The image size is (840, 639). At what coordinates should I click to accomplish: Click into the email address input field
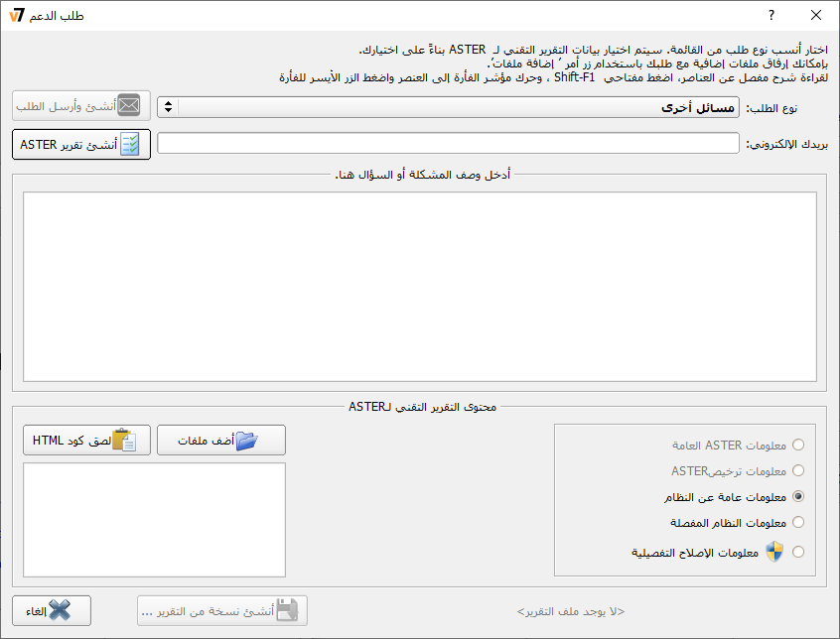coord(449,143)
